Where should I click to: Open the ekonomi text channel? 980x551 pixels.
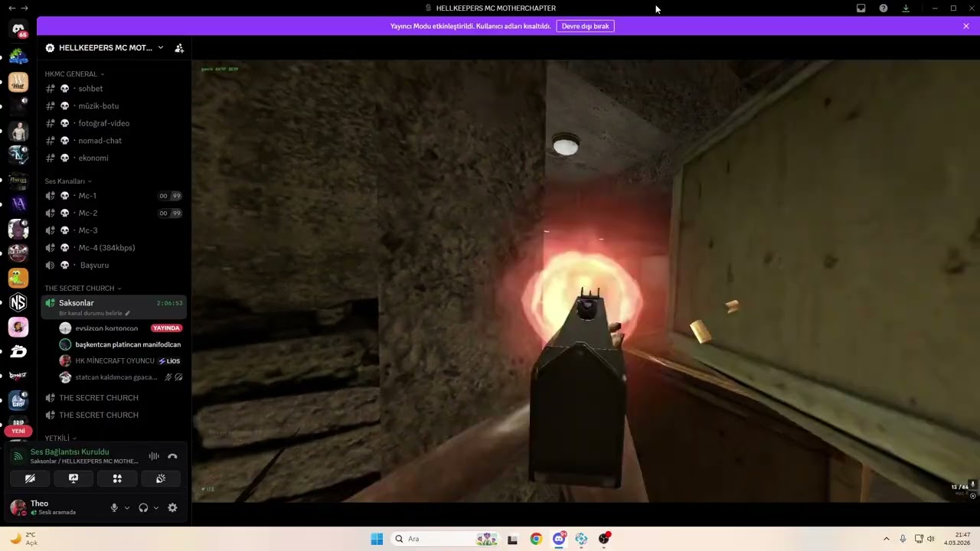pyautogui.click(x=113, y=158)
